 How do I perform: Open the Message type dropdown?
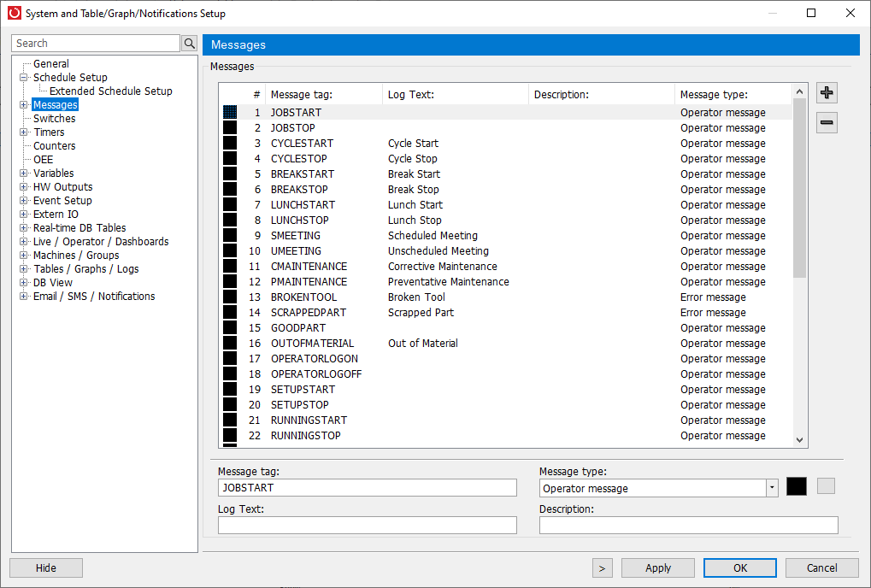[772, 488]
